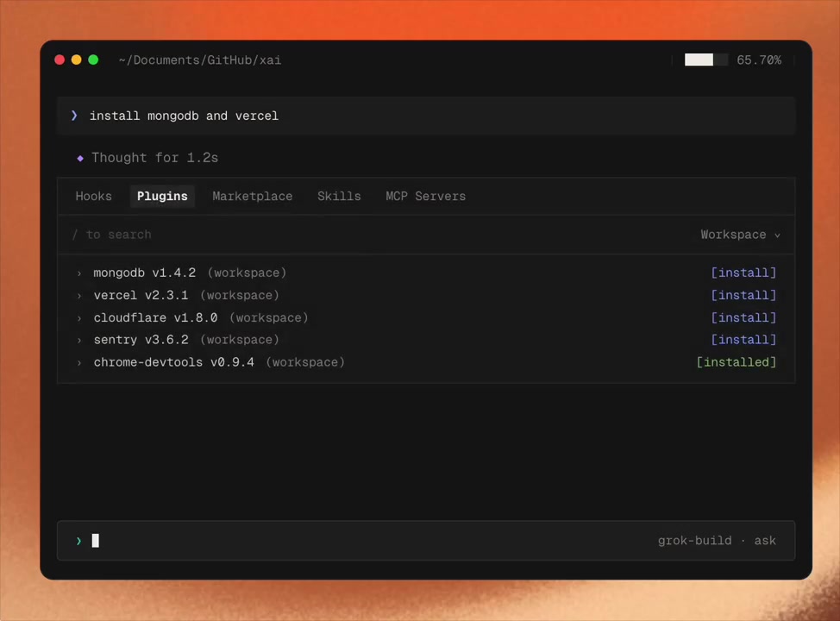This screenshot has width=840, height=621.
Task: Expand the vercel v2.3.1 row chevron
Action: pyautogui.click(x=79, y=296)
